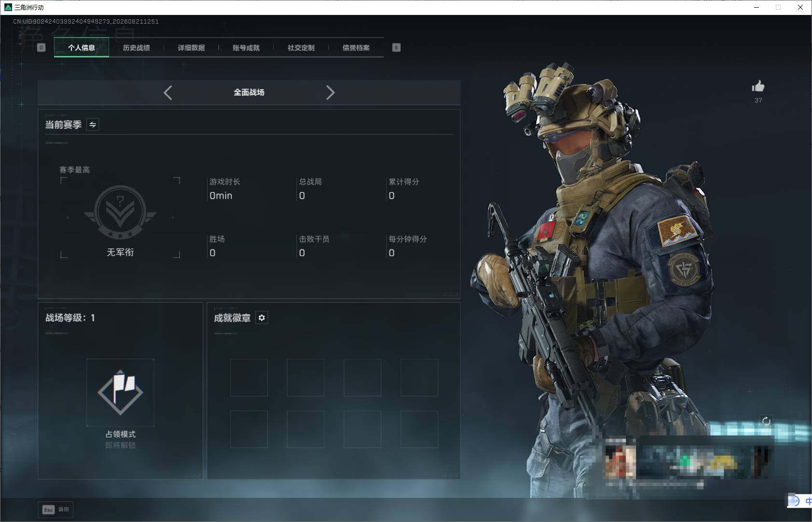Open the 社交定制 tab
Image resolution: width=812 pixels, height=522 pixels.
(x=301, y=48)
